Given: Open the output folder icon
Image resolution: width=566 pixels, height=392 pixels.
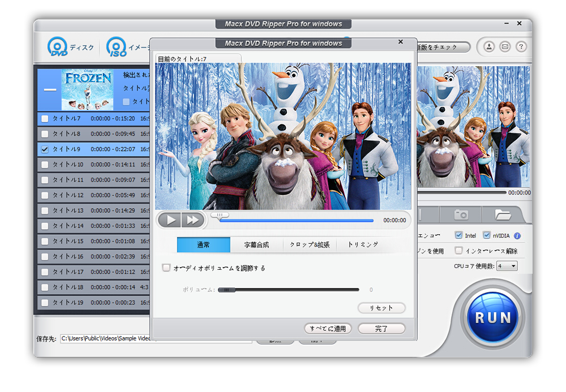Looking at the screenshot, I should [x=503, y=215].
